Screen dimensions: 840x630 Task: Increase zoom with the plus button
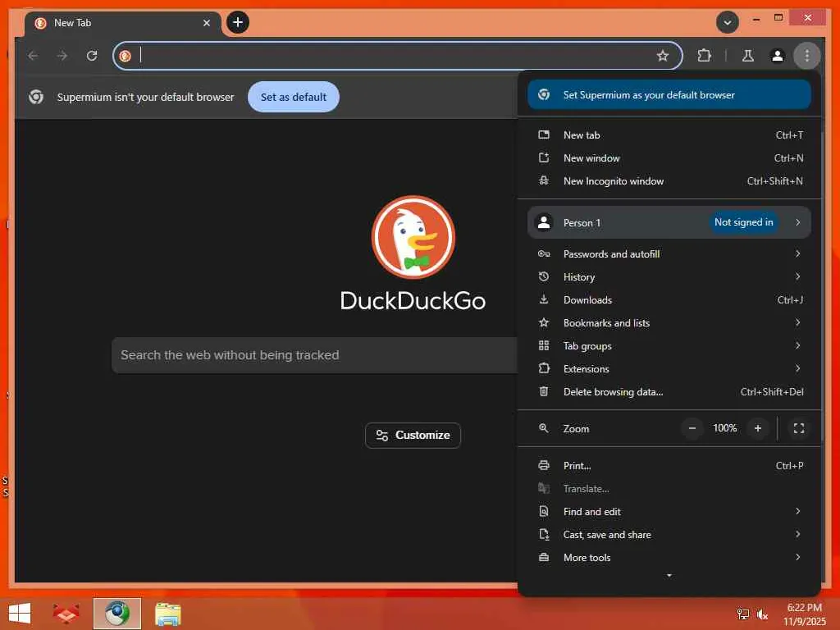pos(757,428)
